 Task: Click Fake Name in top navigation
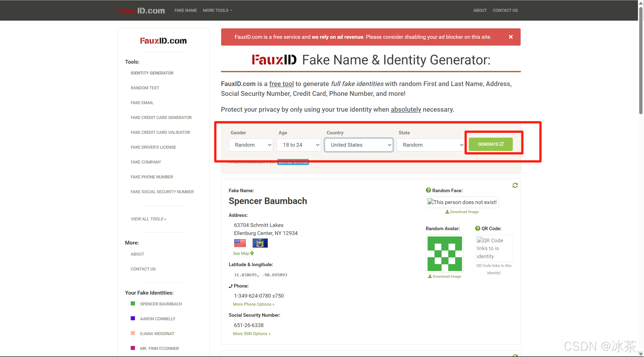click(x=186, y=10)
